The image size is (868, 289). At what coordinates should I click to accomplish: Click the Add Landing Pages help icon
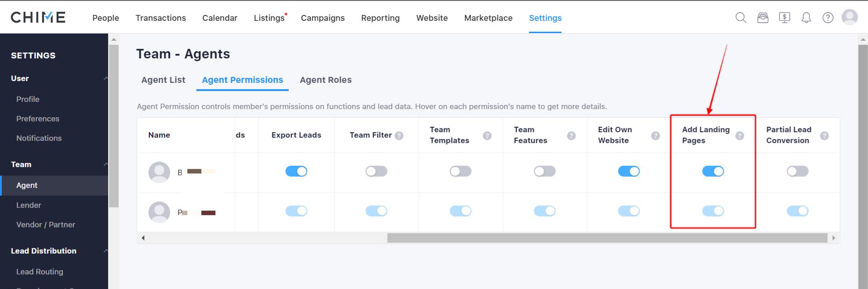(x=739, y=135)
